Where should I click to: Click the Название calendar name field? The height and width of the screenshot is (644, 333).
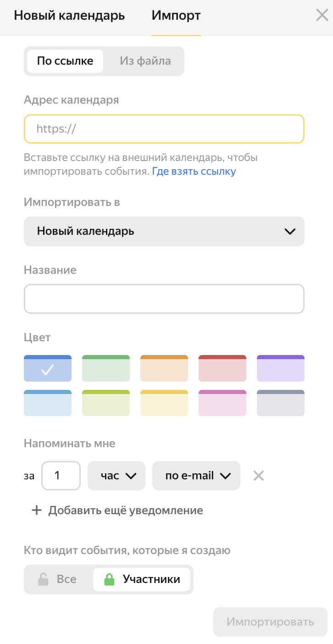tap(164, 299)
